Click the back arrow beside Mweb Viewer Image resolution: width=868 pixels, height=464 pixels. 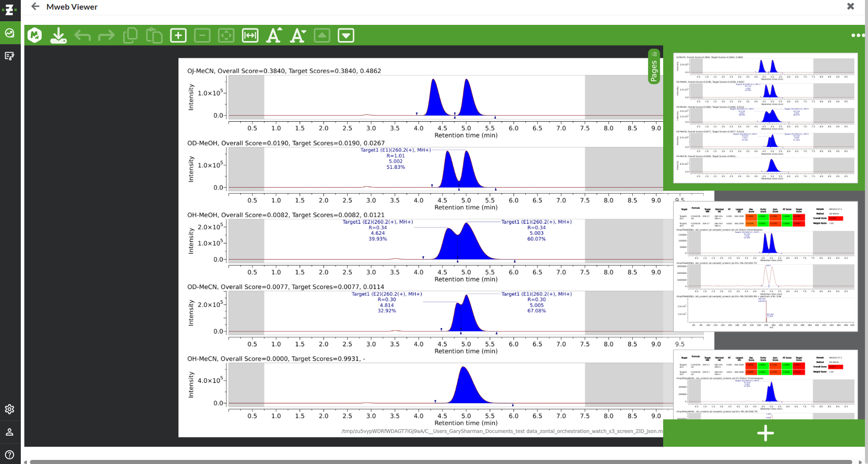coord(35,7)
